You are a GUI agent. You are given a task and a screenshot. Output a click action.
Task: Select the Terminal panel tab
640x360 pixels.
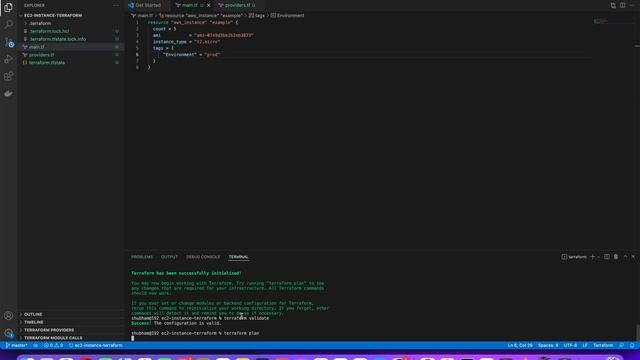point(238,257)
